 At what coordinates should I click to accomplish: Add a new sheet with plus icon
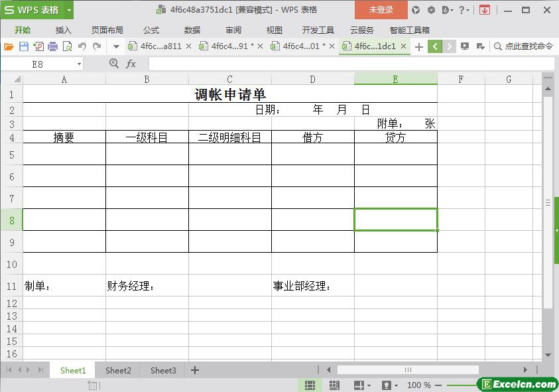[195, 370]
